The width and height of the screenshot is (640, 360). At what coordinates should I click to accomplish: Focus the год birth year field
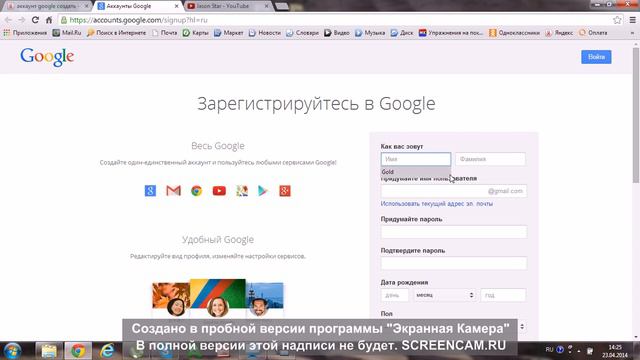pos(503,295)
